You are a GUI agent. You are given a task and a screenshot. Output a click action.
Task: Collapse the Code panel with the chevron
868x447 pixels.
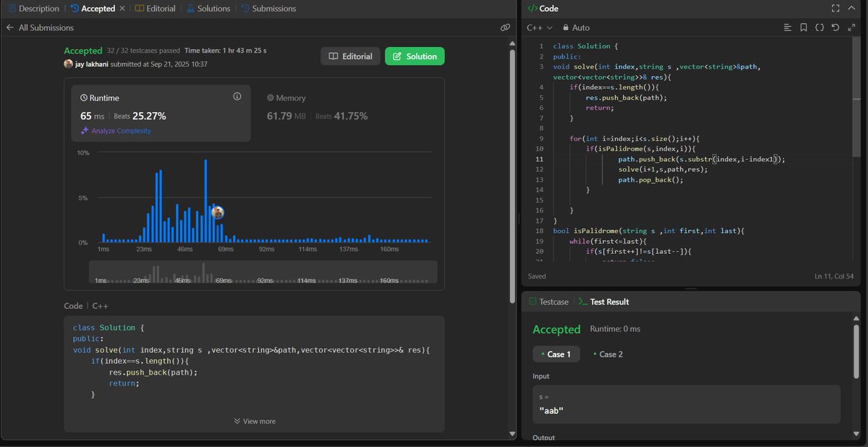coord(852,9)
